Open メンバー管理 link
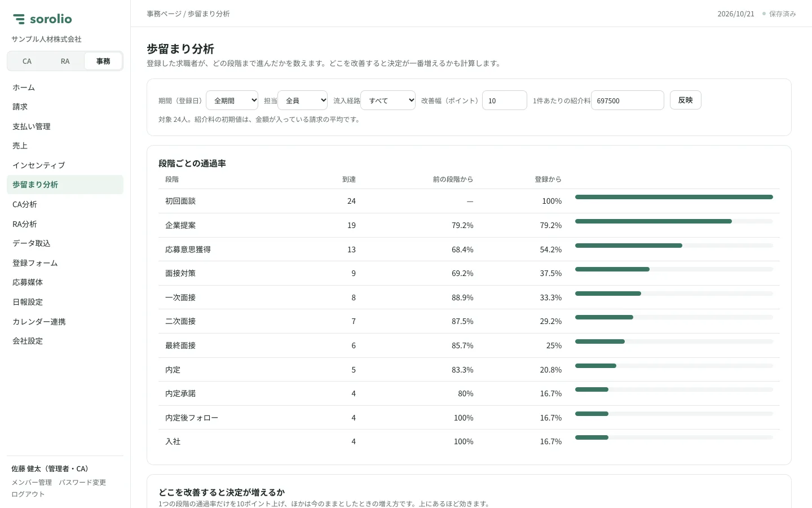812x508 pixels. click(x=32, y=483)
